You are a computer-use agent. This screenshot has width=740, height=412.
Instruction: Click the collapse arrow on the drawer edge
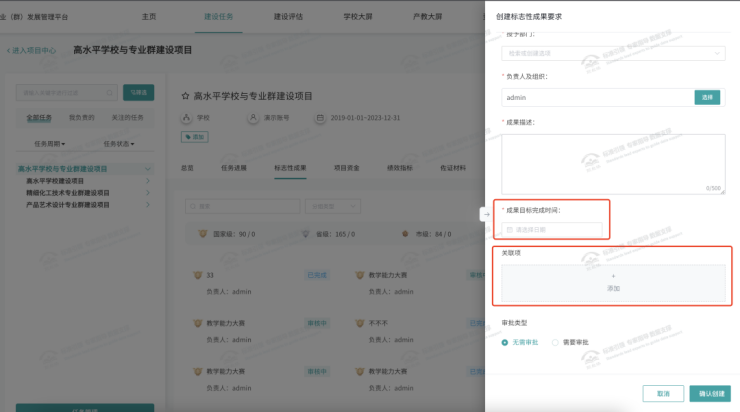click(486, 213)
